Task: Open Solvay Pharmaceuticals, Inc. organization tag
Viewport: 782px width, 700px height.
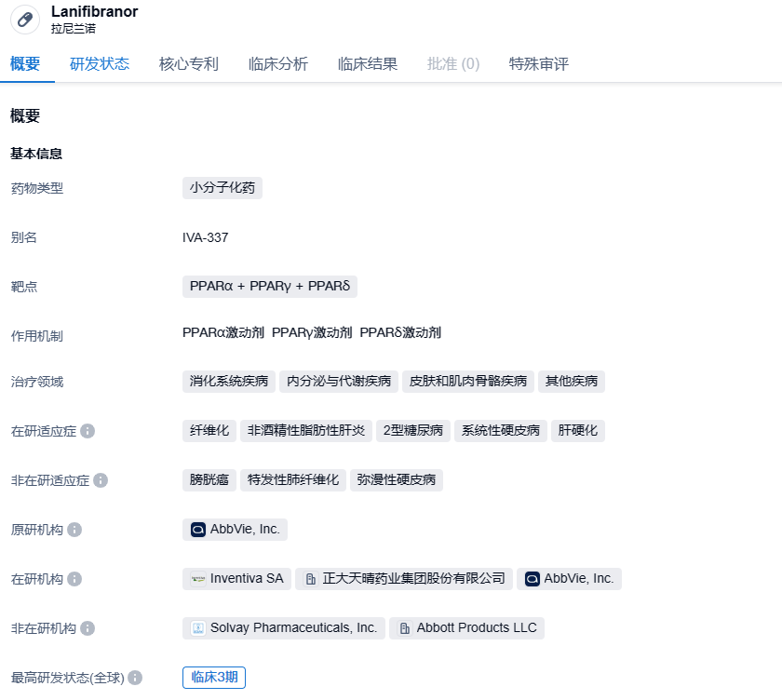Action: coord(283,628)
